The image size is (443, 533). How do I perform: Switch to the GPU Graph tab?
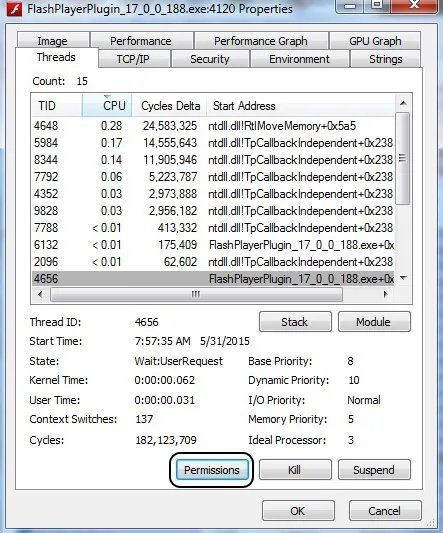coord(375,41)
